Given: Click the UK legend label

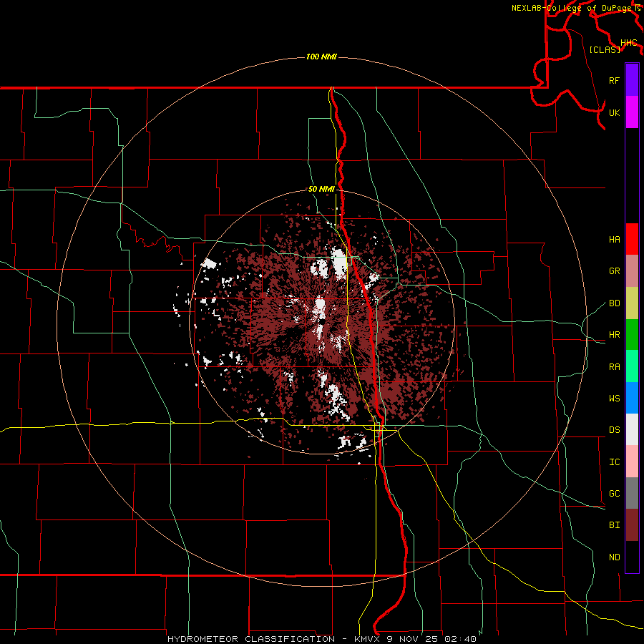Looking at the screenshot, I should (x=614, y=112).
